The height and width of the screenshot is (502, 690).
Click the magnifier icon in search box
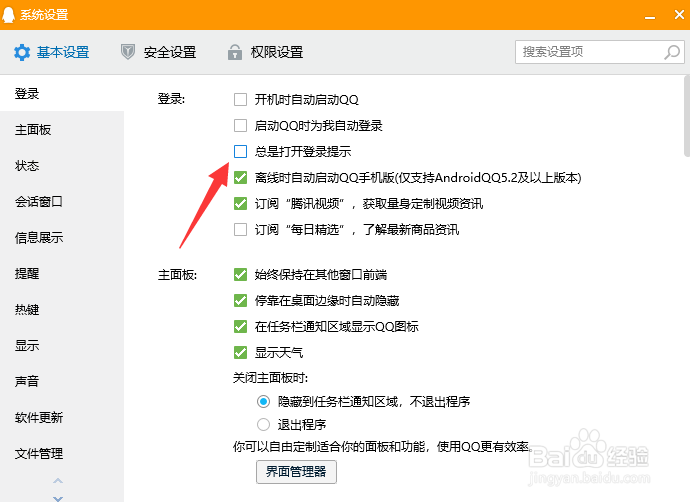672,52
